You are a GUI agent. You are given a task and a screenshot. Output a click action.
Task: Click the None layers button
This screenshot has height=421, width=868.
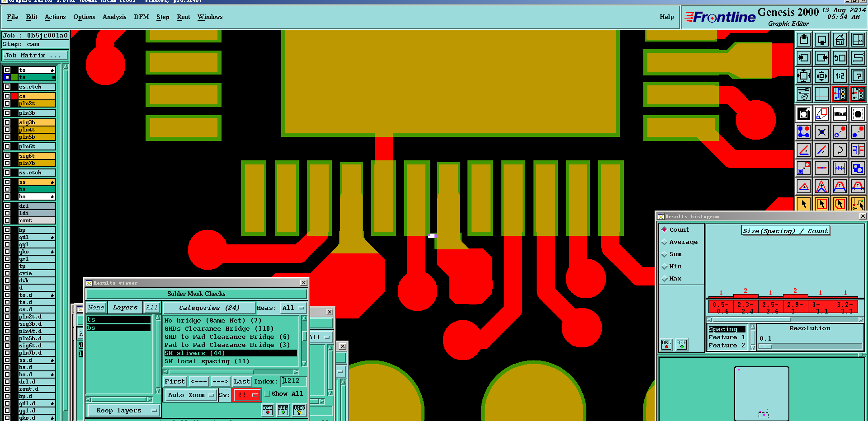pos(96,308)
